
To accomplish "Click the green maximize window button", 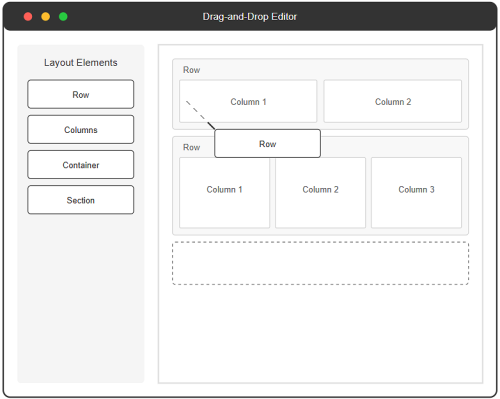I will point(63,16).
